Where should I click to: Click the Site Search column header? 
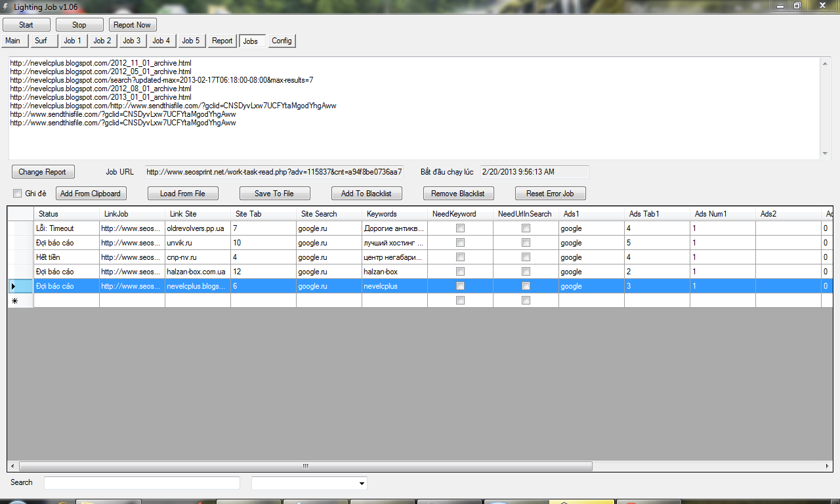pos(329,214)
